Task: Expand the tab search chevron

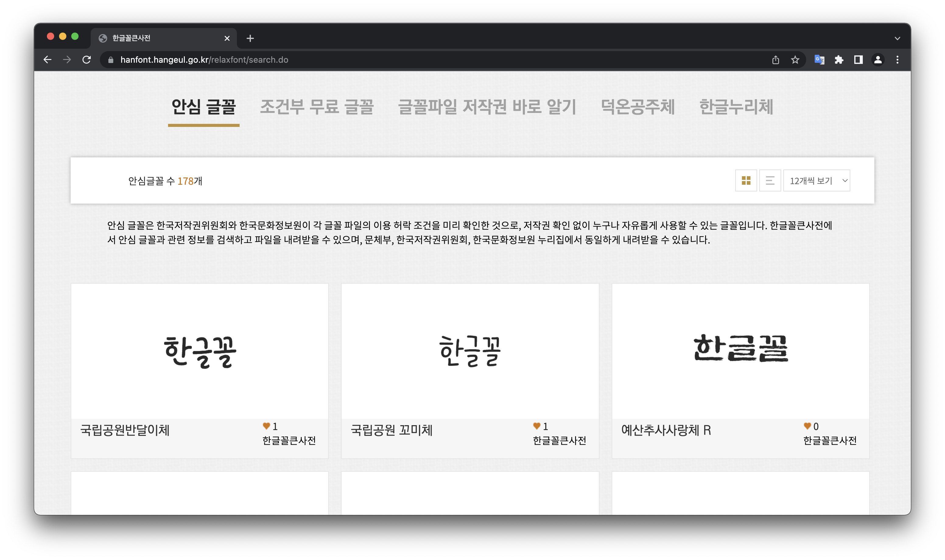Action: [897, 38]
